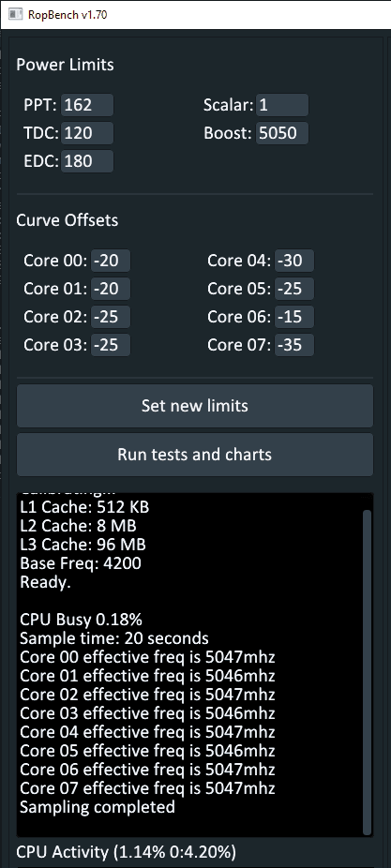
Task: Focus the Boost input showing 5050
Action: coord(282,133)
